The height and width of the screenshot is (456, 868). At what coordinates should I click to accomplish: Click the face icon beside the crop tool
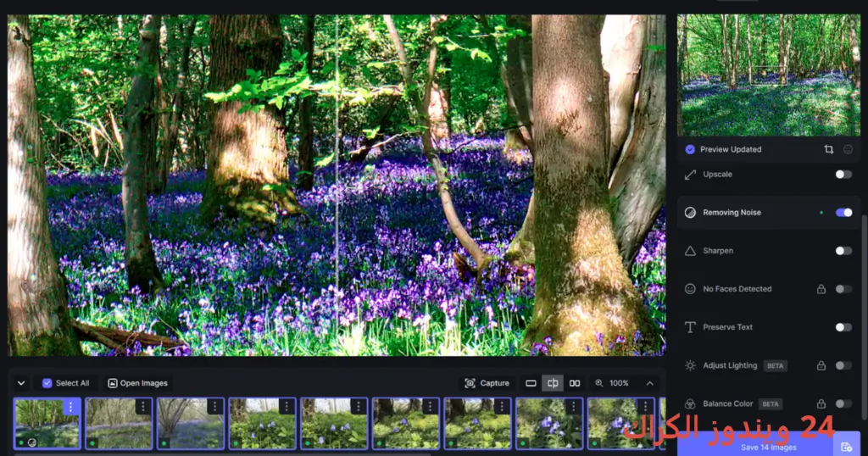coord(848,149)
